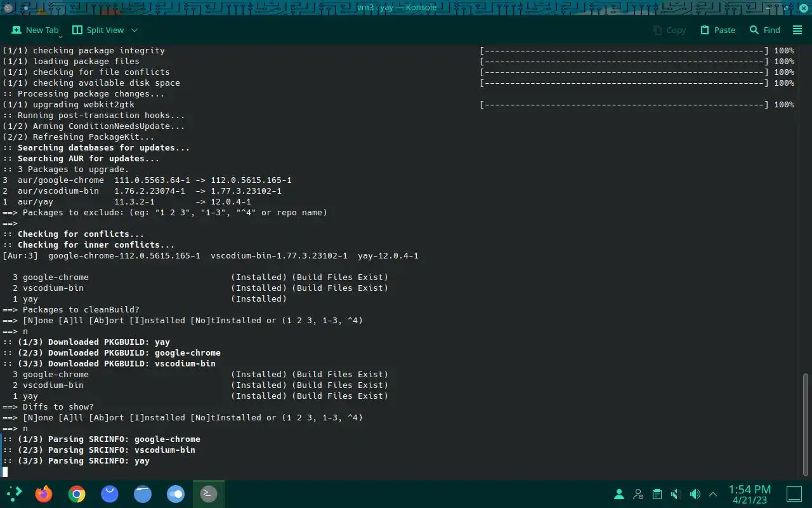Open the Split View dropdown chevron

pos(134,30)
